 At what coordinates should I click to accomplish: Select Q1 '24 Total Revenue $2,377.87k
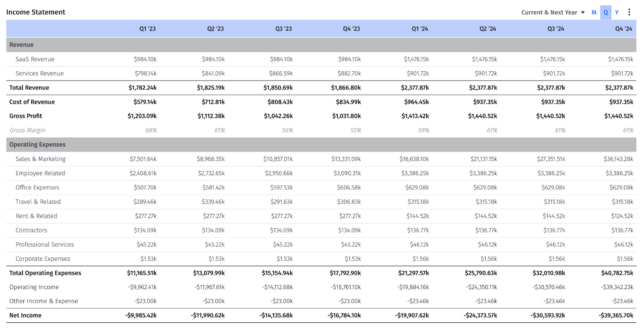click(415, 88)
